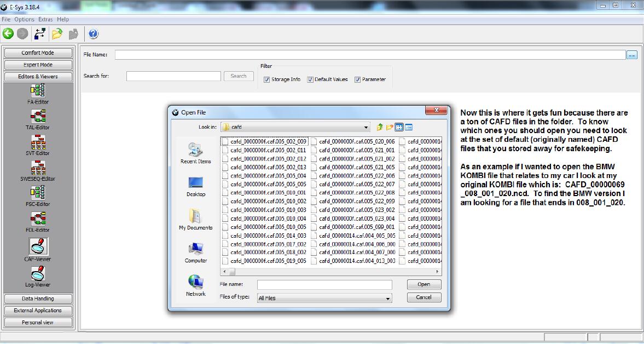
Task: Click the browse button beside File Name
Action: tap(631, 55)
